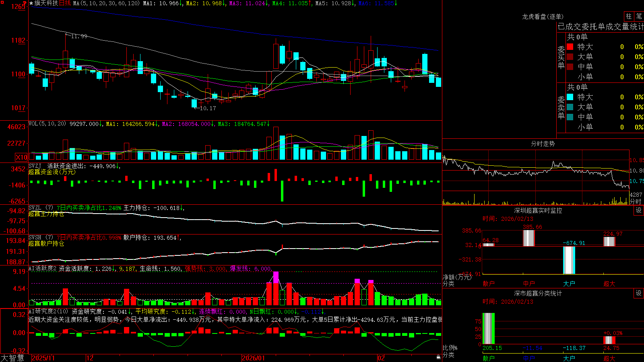Click the 主力持仓: -100.618 value
This screenshot has height=362, width=644.
(x=152, y=208)
